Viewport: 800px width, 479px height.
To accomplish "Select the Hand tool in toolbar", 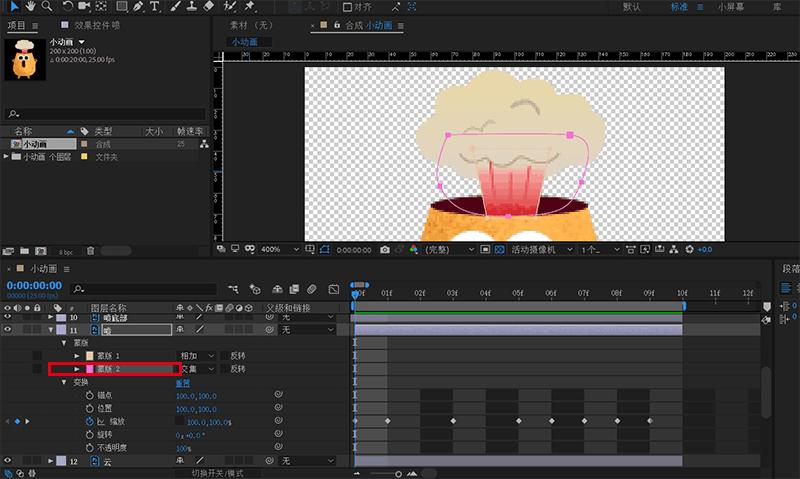I will click(30, 7).
